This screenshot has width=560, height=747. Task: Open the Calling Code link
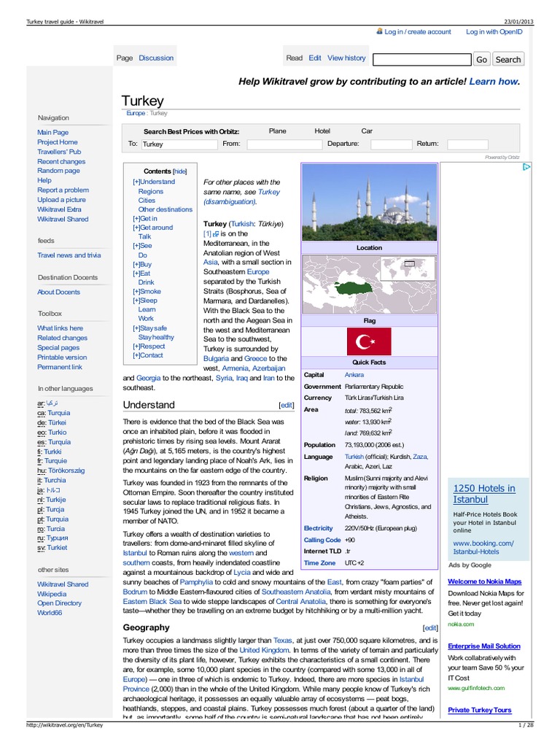pyautogui.click(x=322, y=541)
